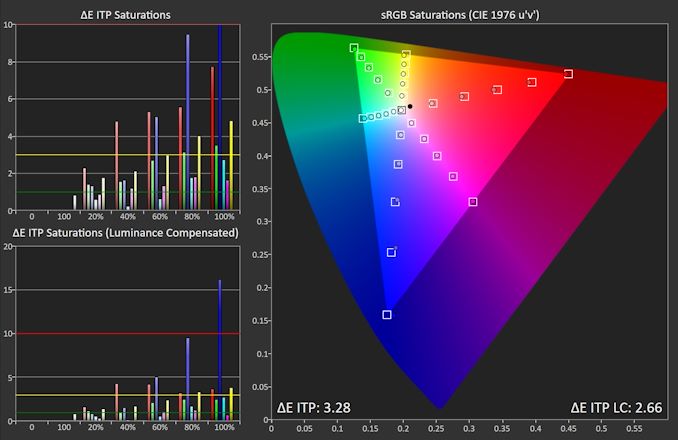Click the "20%" axis label in the top chart

click(96, 217)
